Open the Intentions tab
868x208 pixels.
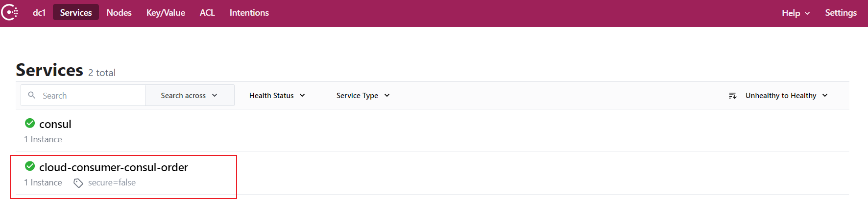click(249, 13)
